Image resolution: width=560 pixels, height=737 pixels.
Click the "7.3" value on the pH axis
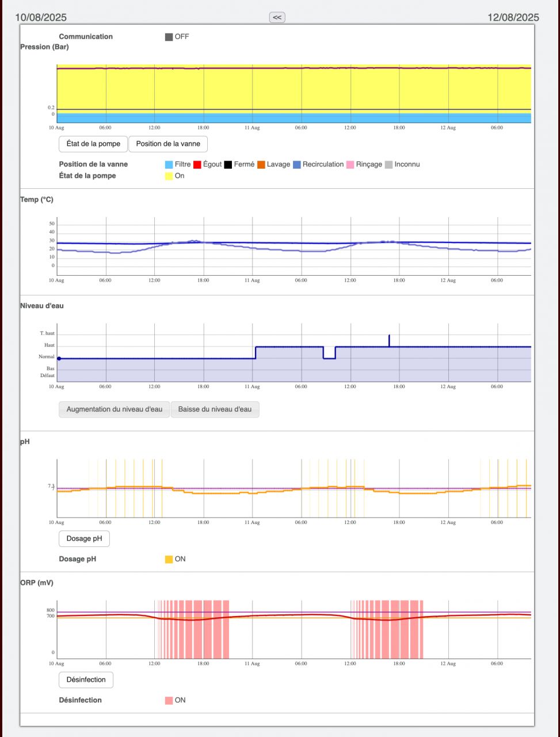point(51,486)
